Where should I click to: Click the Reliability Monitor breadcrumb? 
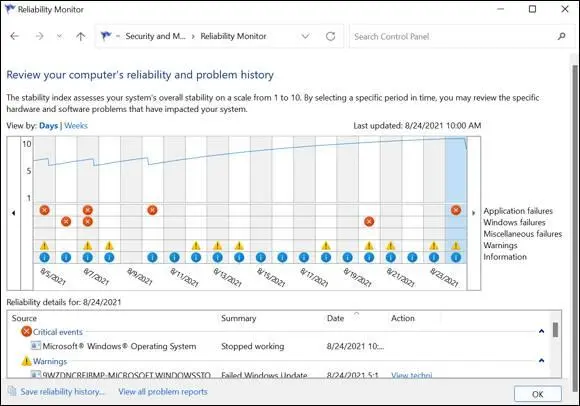tap(233, 36)
